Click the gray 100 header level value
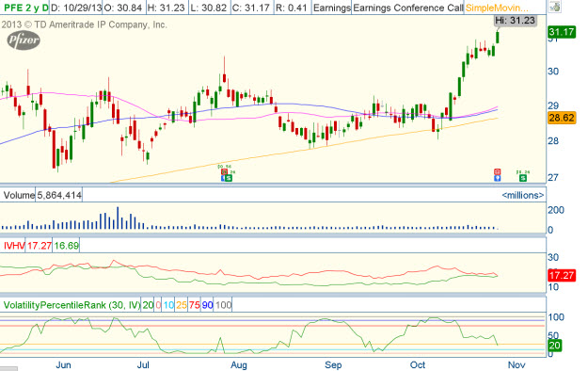Viewport: 588px width, 371px height. click(x=223, y=305)
